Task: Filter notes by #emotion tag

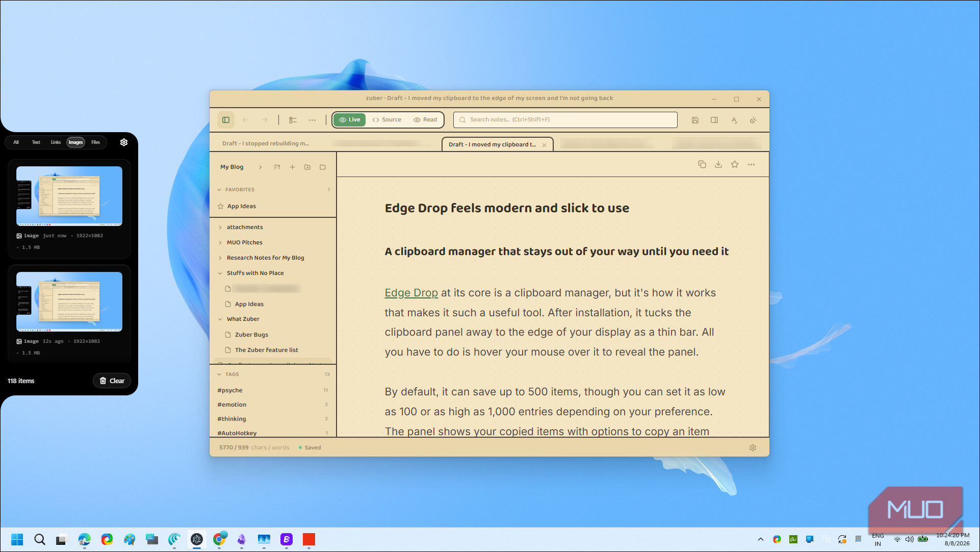Action: (232, 405)
